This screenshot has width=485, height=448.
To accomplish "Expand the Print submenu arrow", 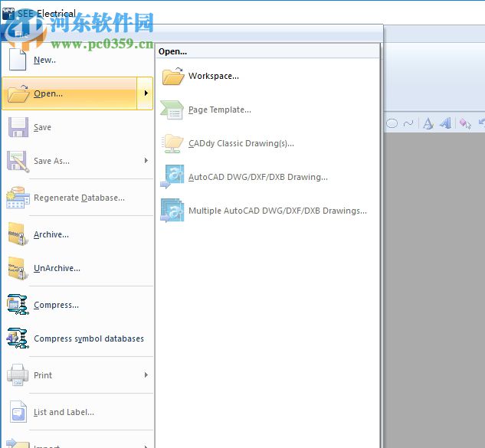I will tap(146, 375).
